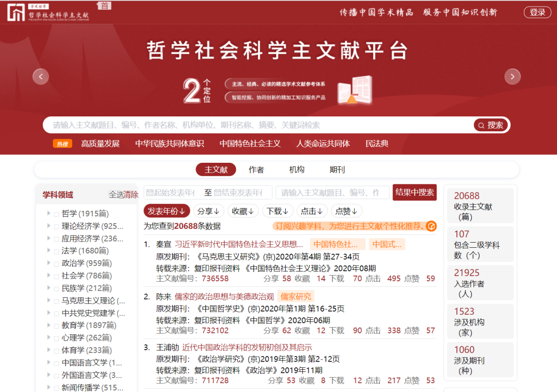The height and width of the screenshot is (392, 557).
Task: Select the 教育学 discipline checkbox
Action: [56, 326]
